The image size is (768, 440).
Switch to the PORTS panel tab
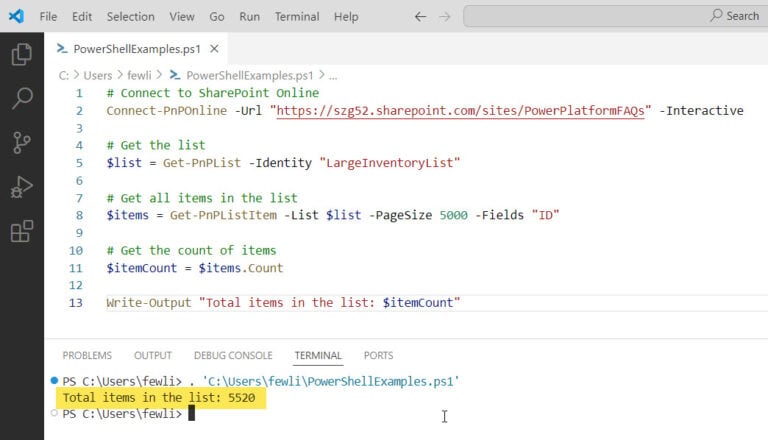378,355
